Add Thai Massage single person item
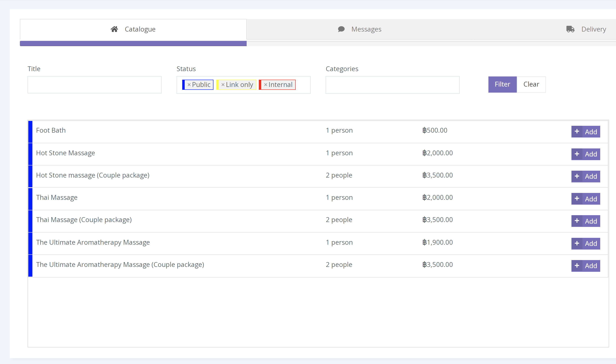The image size is (616, 364). point(586,199)
